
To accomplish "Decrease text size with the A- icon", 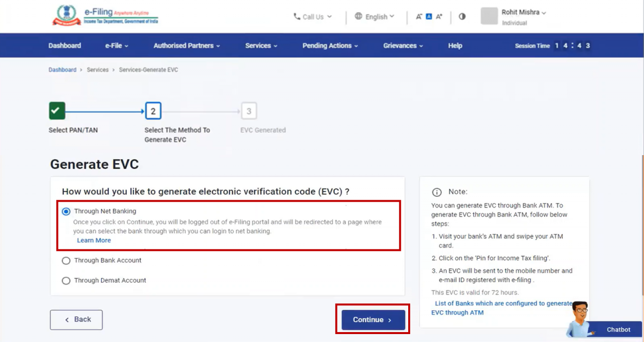I will pos(419,16).
